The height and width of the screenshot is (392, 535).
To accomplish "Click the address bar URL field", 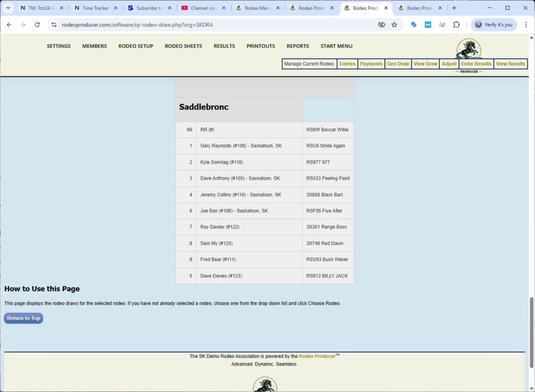I will pyautogui.click(x=209, y=25).
